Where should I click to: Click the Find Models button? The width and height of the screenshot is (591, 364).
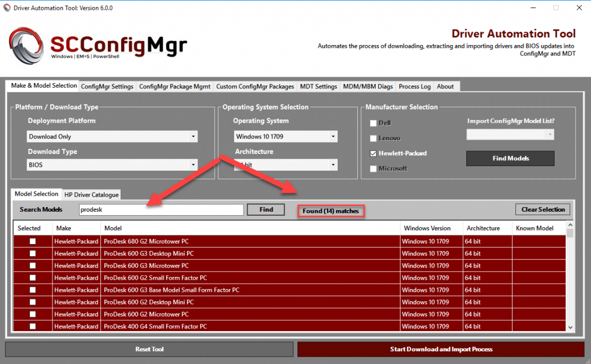[510, 158]
